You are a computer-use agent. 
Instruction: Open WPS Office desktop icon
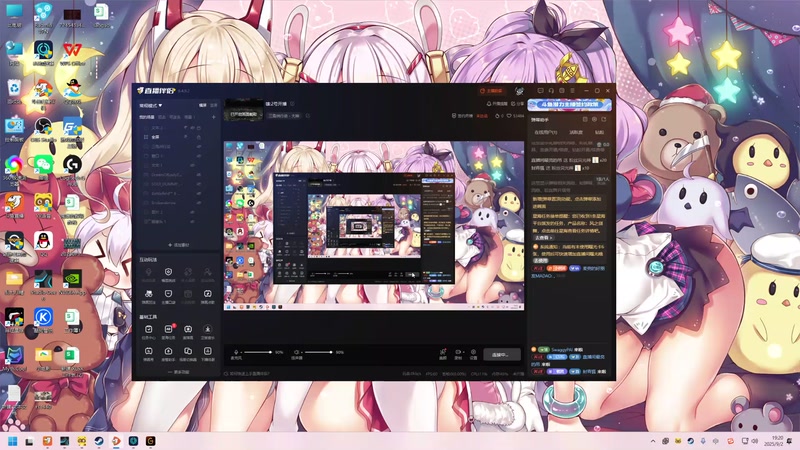72,54
